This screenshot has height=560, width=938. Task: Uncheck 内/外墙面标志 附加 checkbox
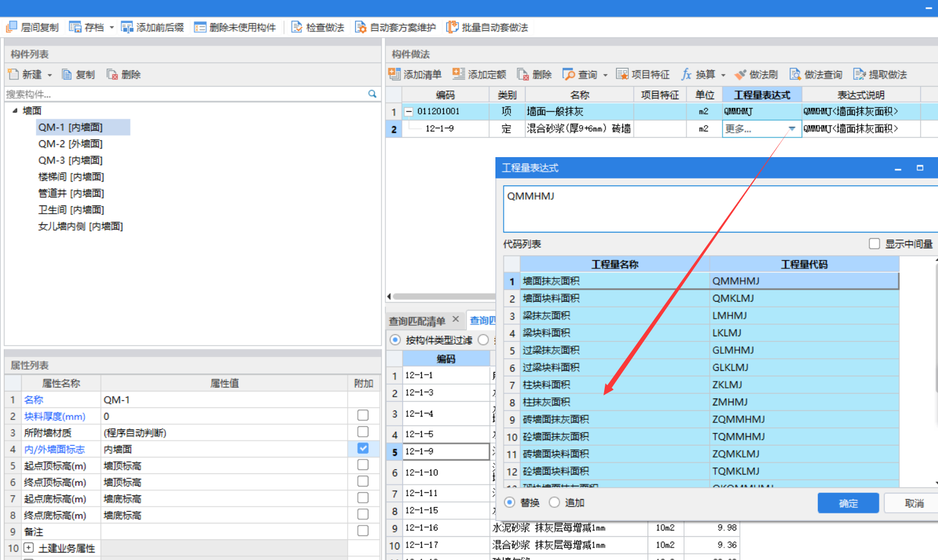pos(363,448)
